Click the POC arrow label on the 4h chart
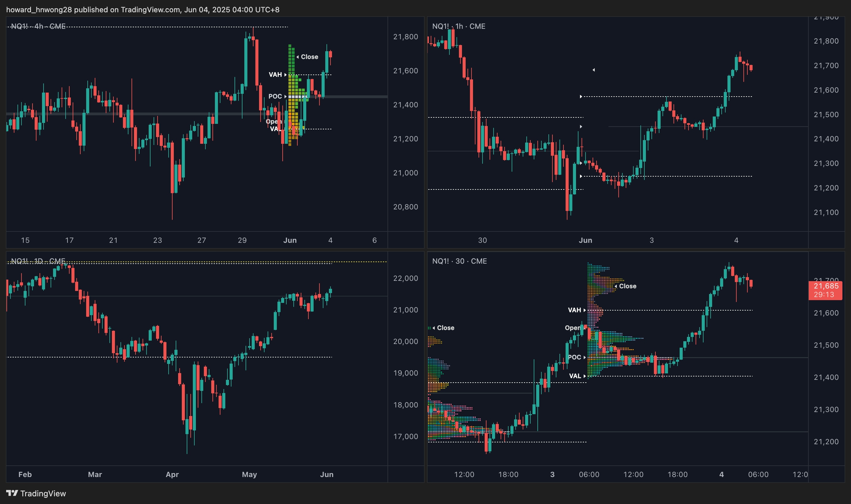This screenshot has width=851, height=504. click(277, 96)
